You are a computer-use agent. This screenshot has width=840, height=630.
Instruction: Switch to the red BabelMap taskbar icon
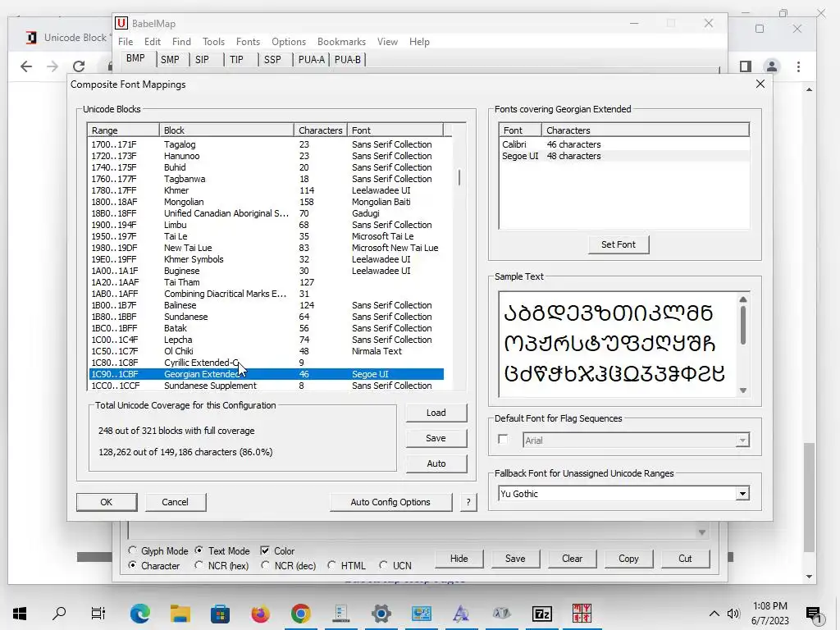pos(582,613)
